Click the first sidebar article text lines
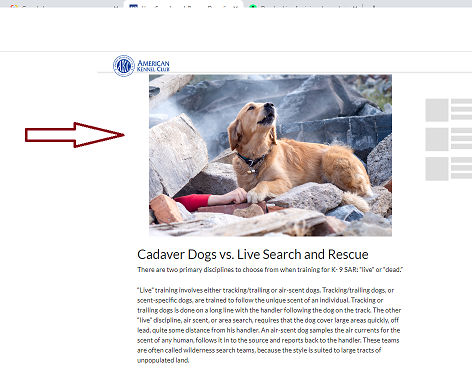The width and height of the screenshot is (472, 376). [x=461, y=109]
